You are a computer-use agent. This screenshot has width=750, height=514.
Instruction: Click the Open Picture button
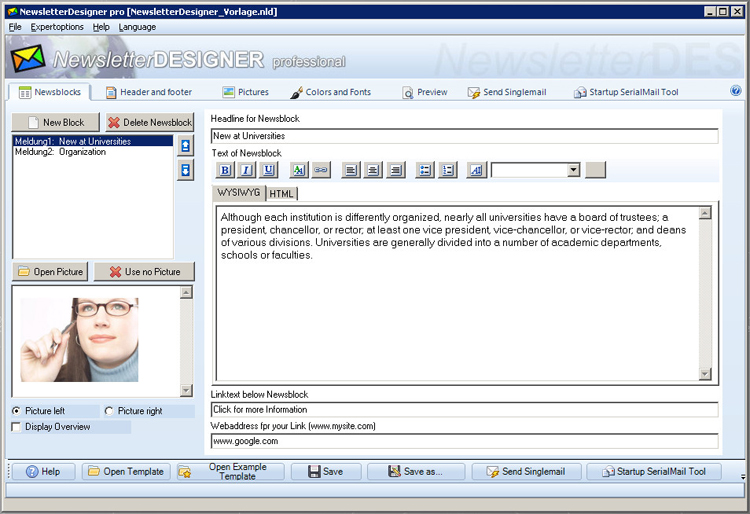(50, 272)
